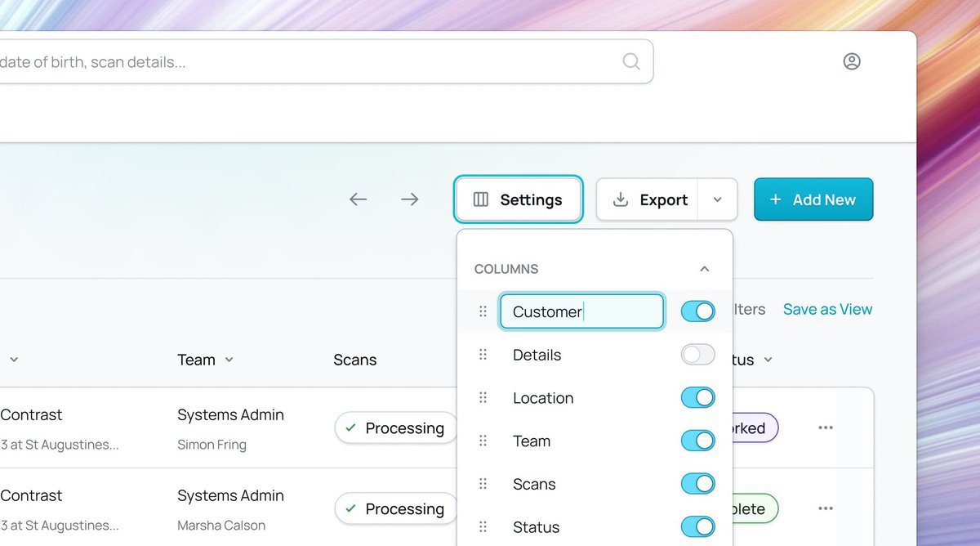The width and height of the screenshot is (980, 546).
Task: Click the search magnifier icon
Action: 631,61
